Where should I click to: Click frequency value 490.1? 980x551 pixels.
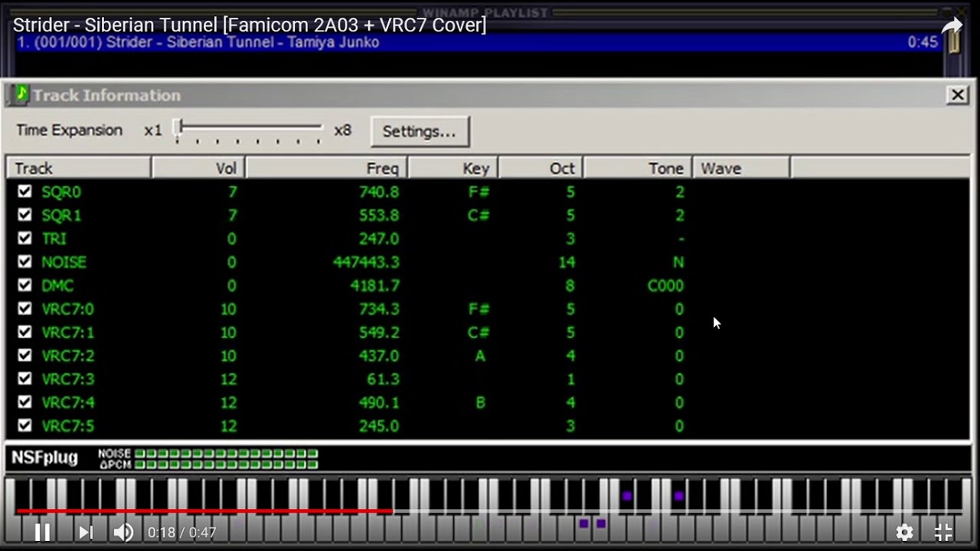379,402
